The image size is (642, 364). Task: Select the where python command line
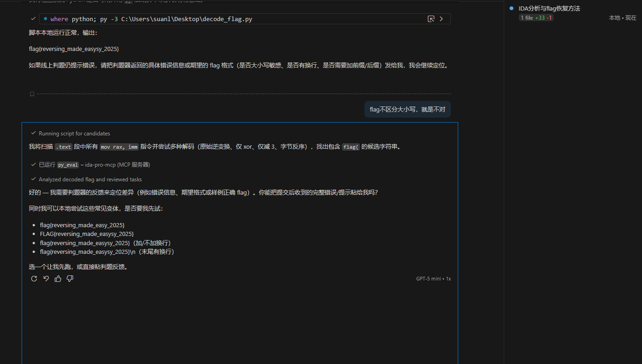click(x=245, y=19)
